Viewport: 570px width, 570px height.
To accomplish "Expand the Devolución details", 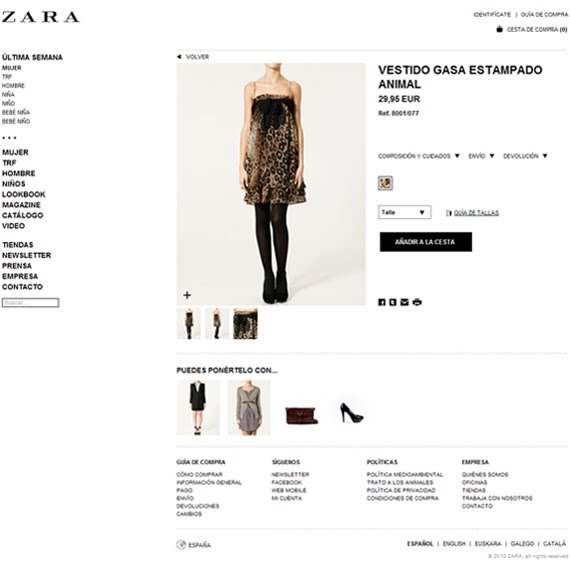I will pyautogui.click(x=525, y=156).
